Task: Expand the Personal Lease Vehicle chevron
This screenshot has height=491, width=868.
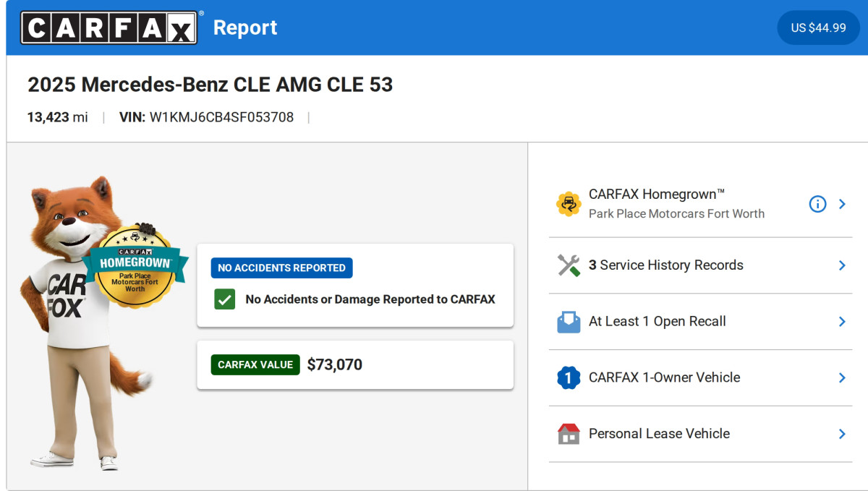Action: (842, 434)
